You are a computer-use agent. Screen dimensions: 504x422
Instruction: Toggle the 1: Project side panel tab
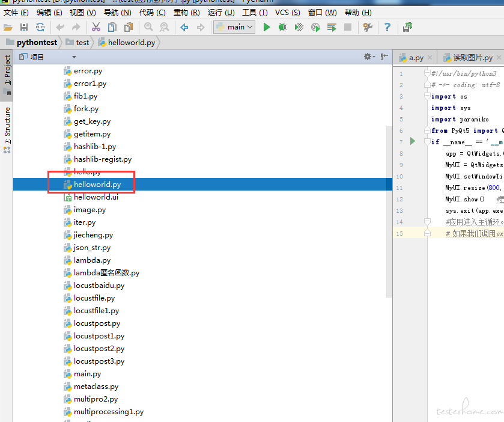click(7, 75)
